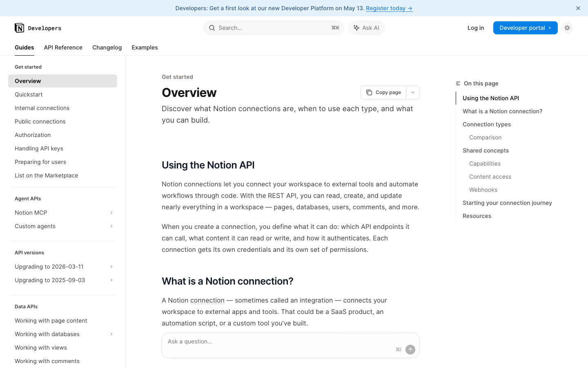Screen dimensions: 588x368
Task: Click the On this page list icon
Action: pyautogui.click(x=458, y=83)
